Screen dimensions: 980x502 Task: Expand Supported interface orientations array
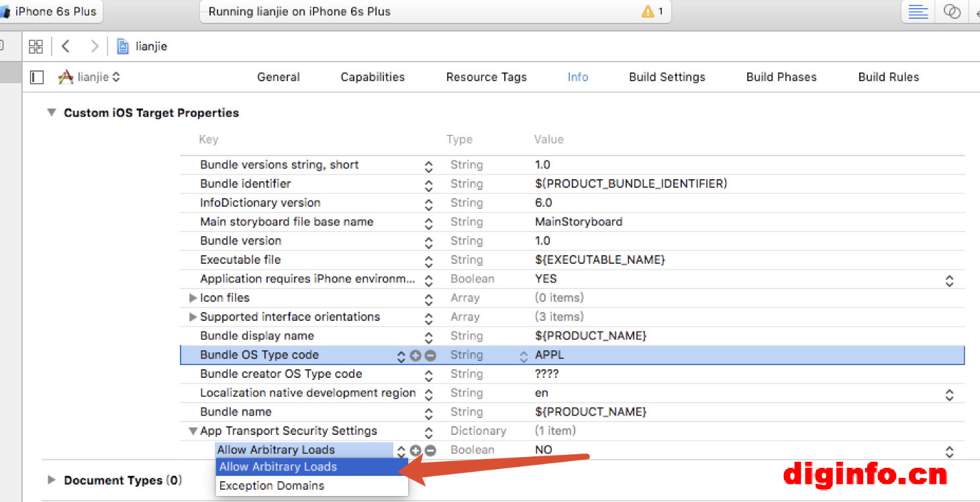(x=193, y=317)
